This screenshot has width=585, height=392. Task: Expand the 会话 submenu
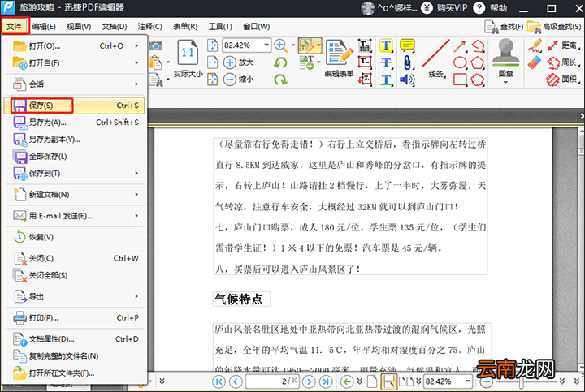coord(75,84)
